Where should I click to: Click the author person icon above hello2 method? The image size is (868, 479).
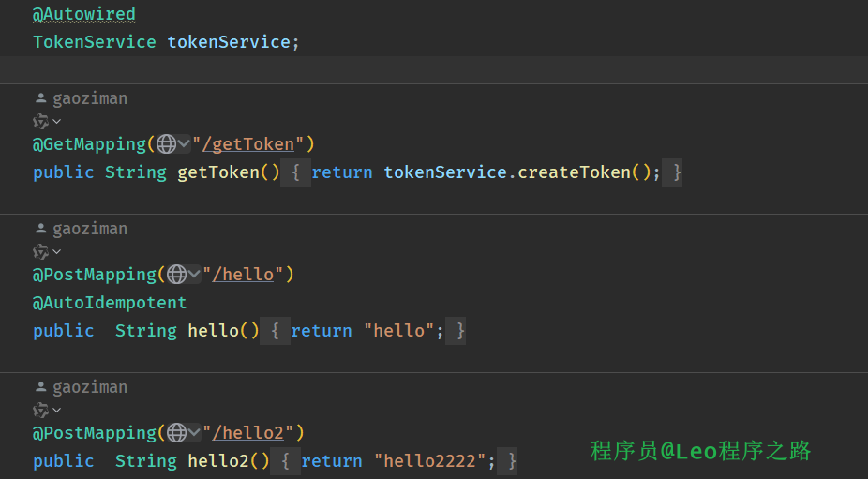tap(40, 387)
